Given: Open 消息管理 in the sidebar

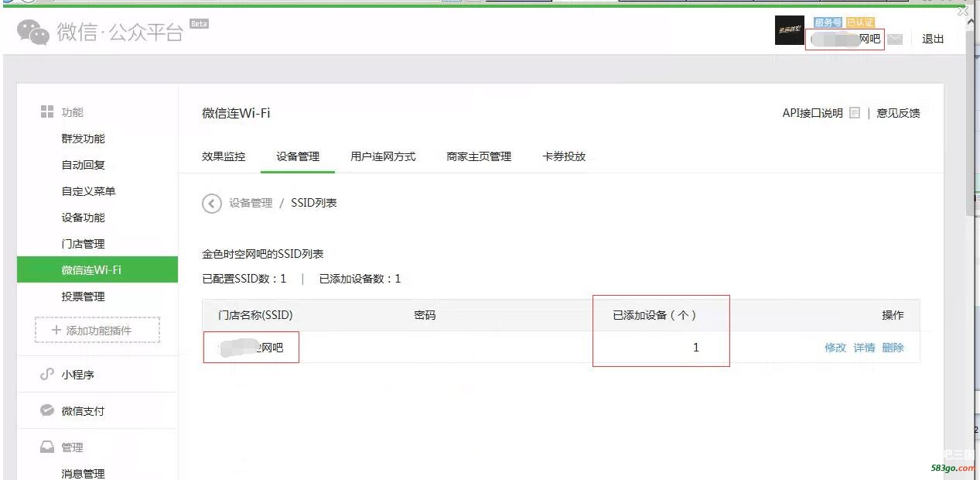Looking at the screenshot, I should (x=83, y=474).
